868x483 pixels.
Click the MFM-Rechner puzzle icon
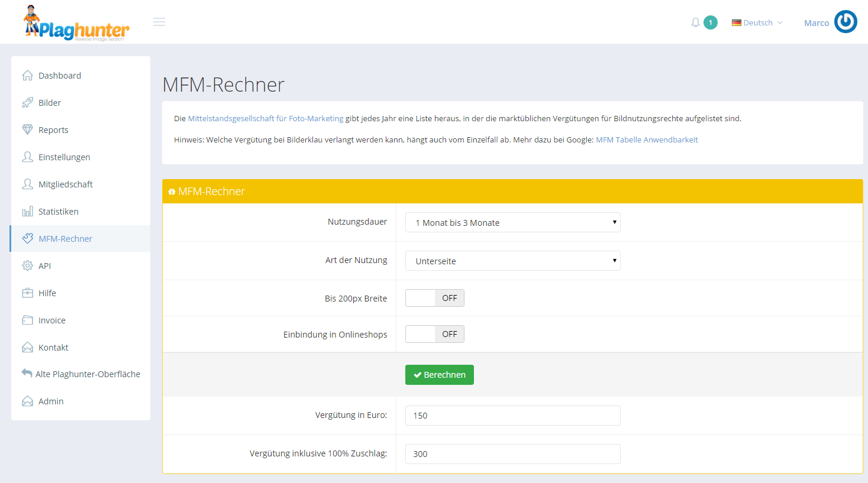27,238
